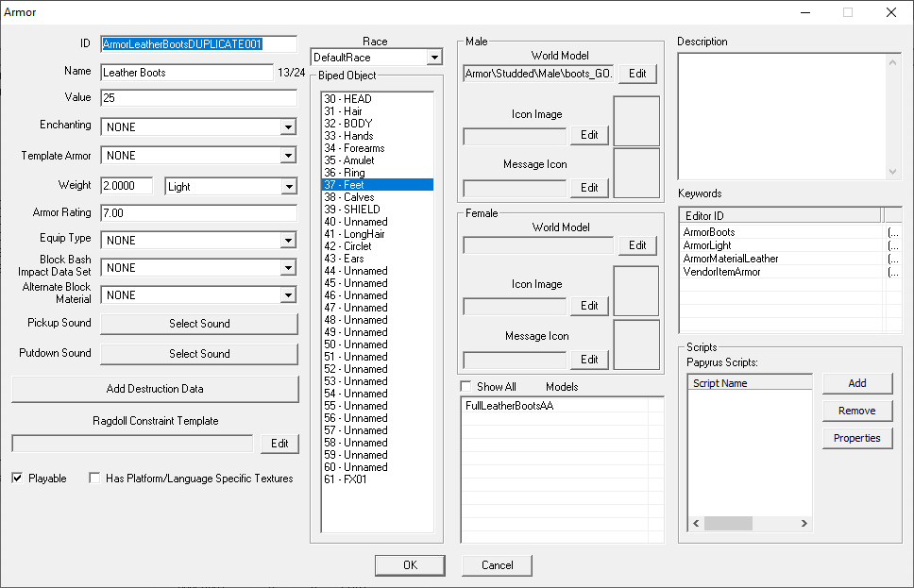The height and width of the screenshot is (588, 914).
Task: Click the Male World Model path field
Action: pos(538,74)
